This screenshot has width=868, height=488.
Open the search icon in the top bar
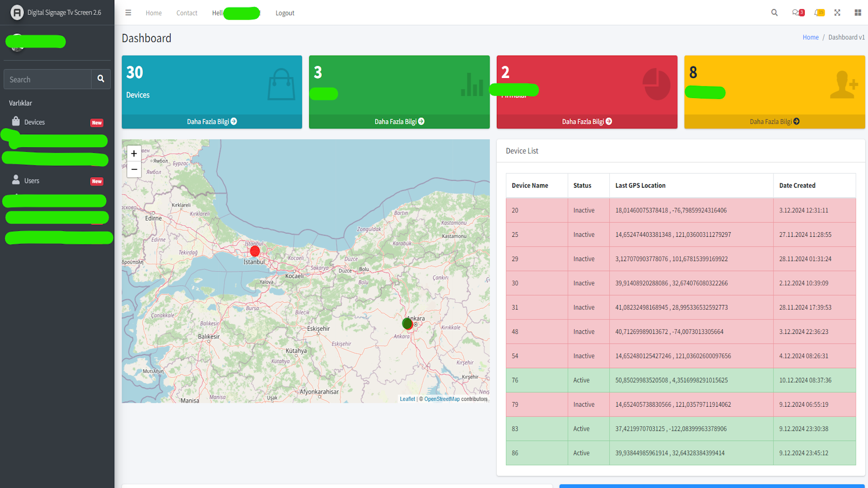click(774, 13)
